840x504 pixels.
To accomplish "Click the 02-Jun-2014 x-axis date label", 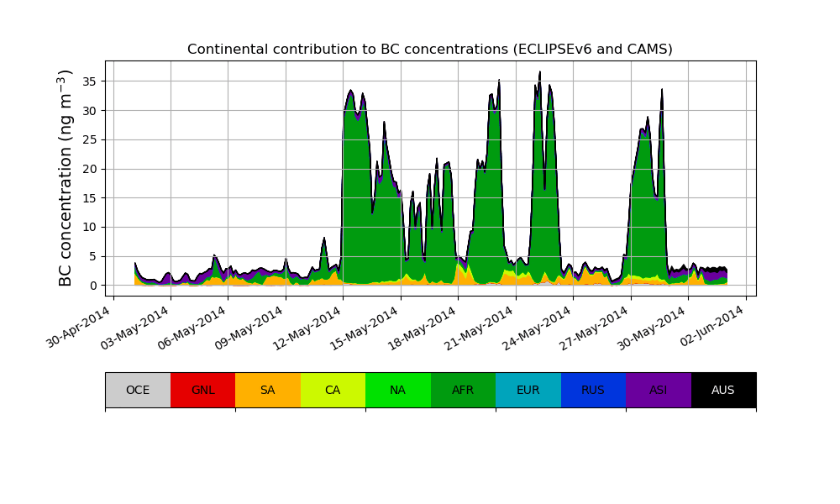I will pos(713,326).
